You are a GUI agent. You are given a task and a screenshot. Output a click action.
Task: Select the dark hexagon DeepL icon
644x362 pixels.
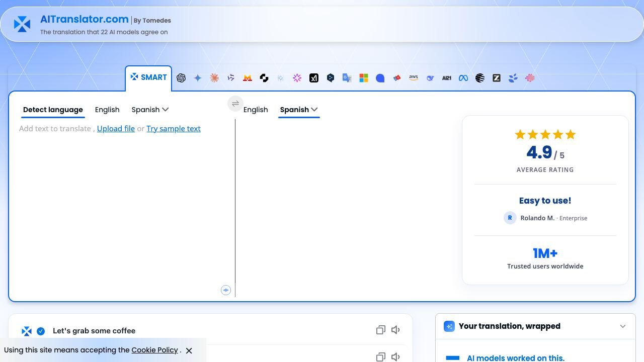(331, 78)
